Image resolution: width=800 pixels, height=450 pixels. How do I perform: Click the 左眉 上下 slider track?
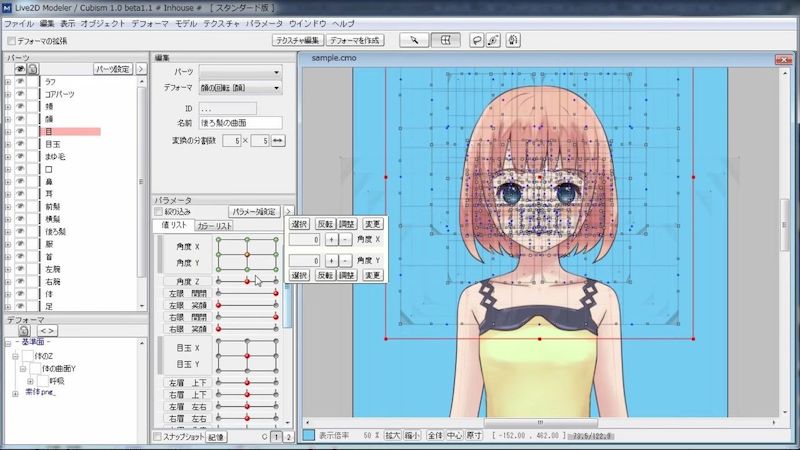point(247,382)
